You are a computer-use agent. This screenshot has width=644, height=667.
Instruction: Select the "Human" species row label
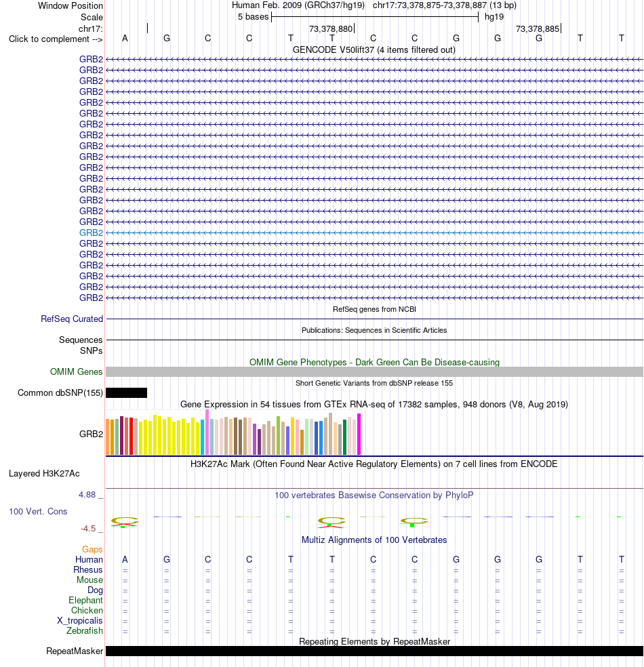coord(89,559)
